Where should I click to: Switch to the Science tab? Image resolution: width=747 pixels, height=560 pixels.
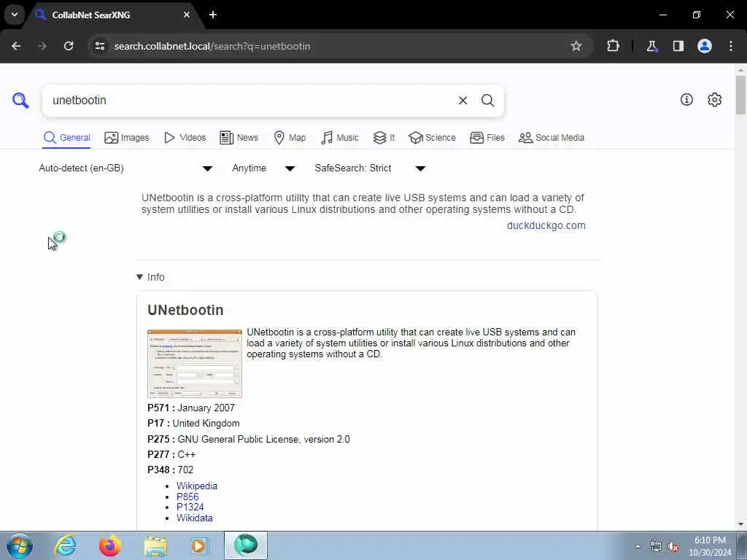(x=432, y=138)
